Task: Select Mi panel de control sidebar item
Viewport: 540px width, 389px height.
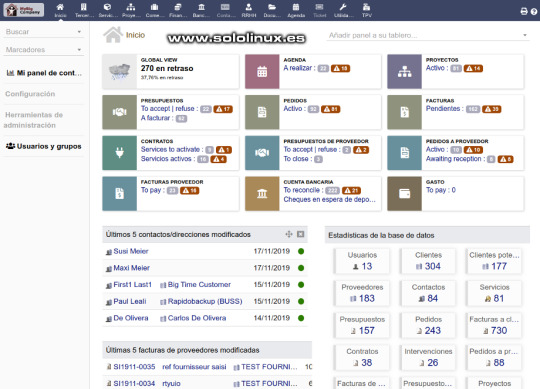Action: [x=44, y=73]
